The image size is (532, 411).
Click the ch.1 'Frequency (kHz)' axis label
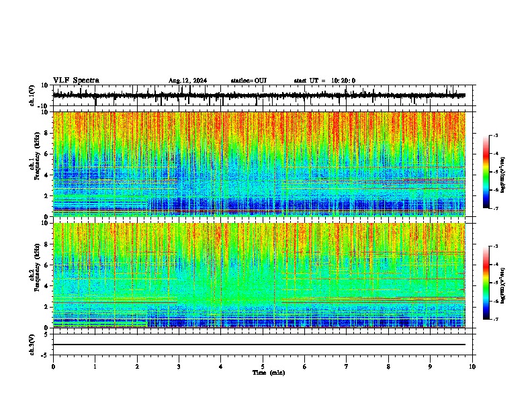(x=37, y=156)
